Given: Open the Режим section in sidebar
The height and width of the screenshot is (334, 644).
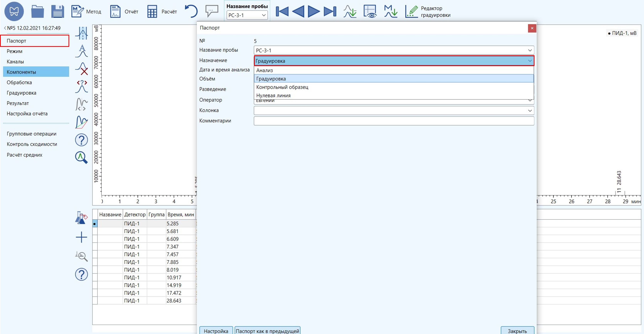Looking at the screenshot, I should tap(14, 51).
